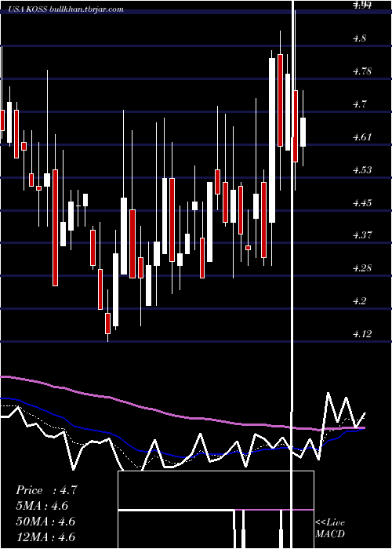Select the 4.12 price axis label
This screenshot has height=549, width=392.
pyautogui.click(x=362, y=333)
